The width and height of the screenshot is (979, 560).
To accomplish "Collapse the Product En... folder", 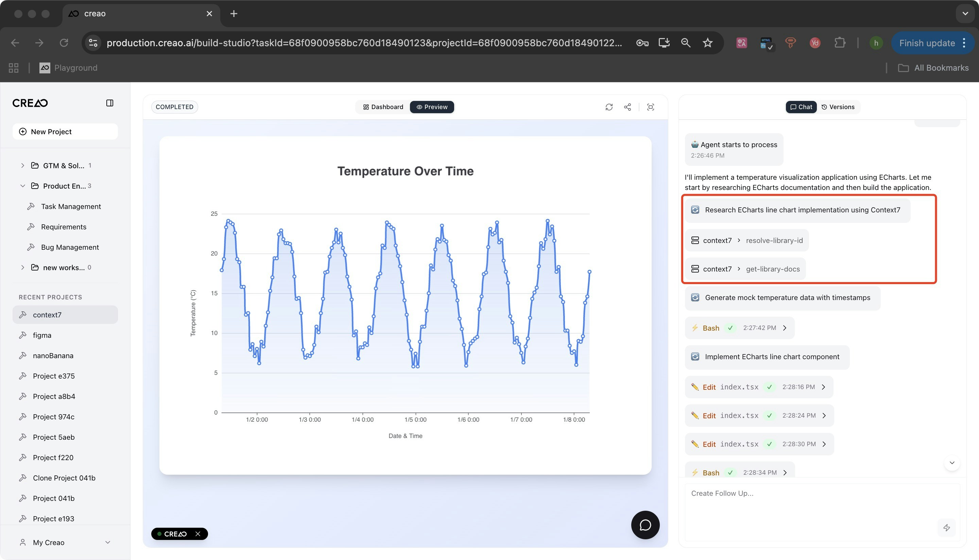I will (x=23, y=186).
